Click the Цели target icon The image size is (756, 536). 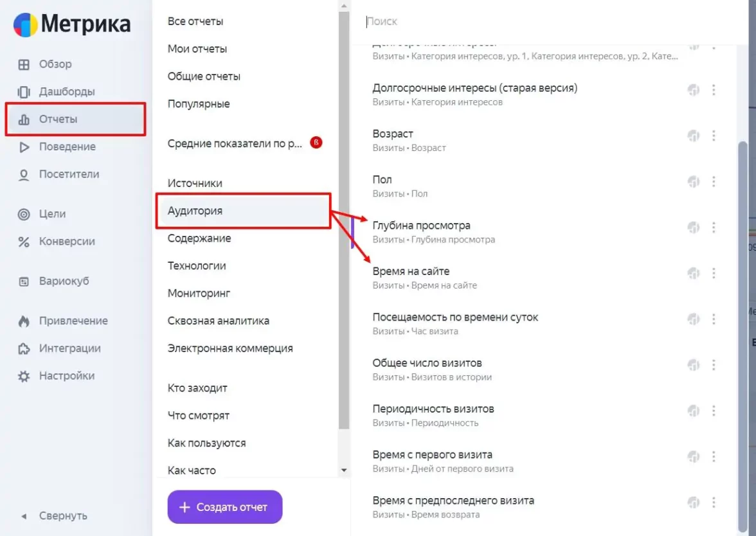point(24,215)
